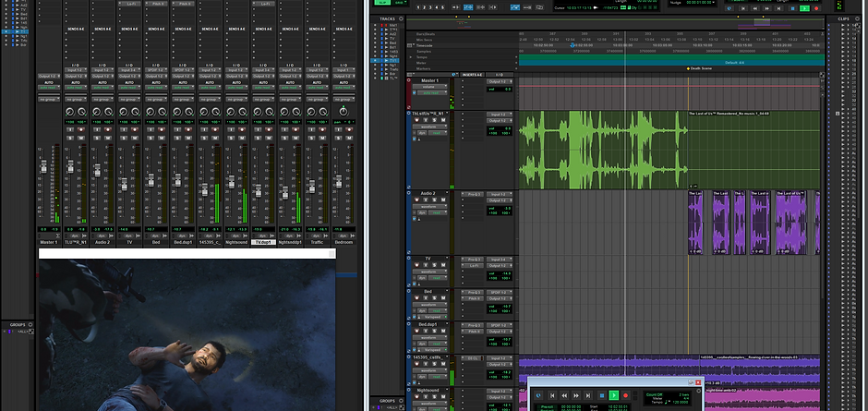Click the Bedroom channel volume fader
This screenshot has width=868, height=411.
click(x=338, y=181)
